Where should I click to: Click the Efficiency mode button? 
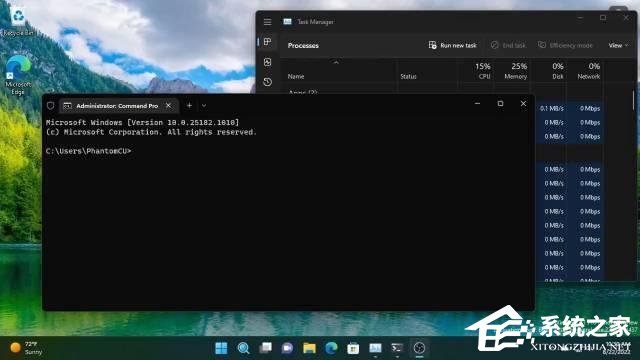pyautogui.click(x=565, y=45)
